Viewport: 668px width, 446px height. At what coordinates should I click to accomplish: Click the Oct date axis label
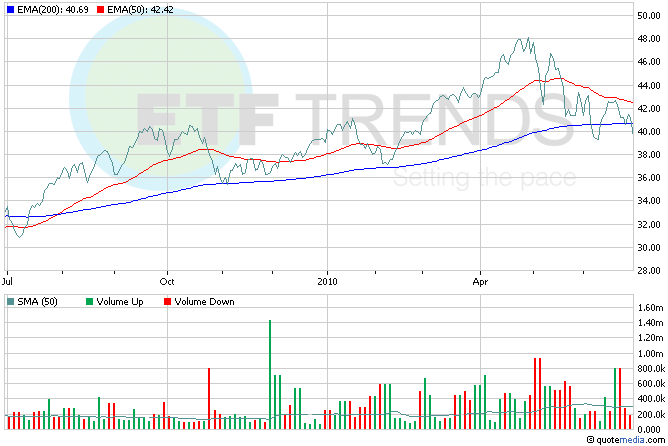pyautogui.click(x=167, y=282)
